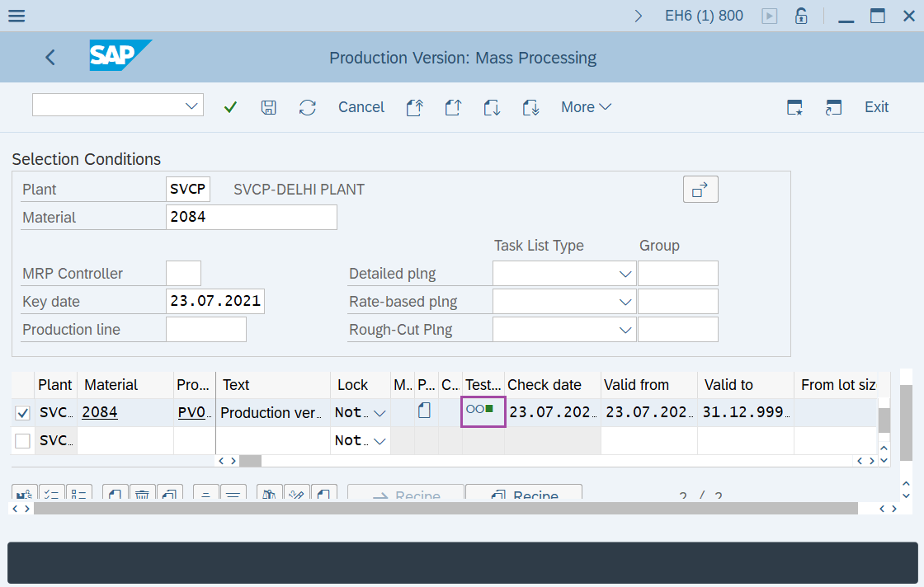Open the Rough-Cut Plng dropdown
This screenshot has height=587, width=924.
625,329
